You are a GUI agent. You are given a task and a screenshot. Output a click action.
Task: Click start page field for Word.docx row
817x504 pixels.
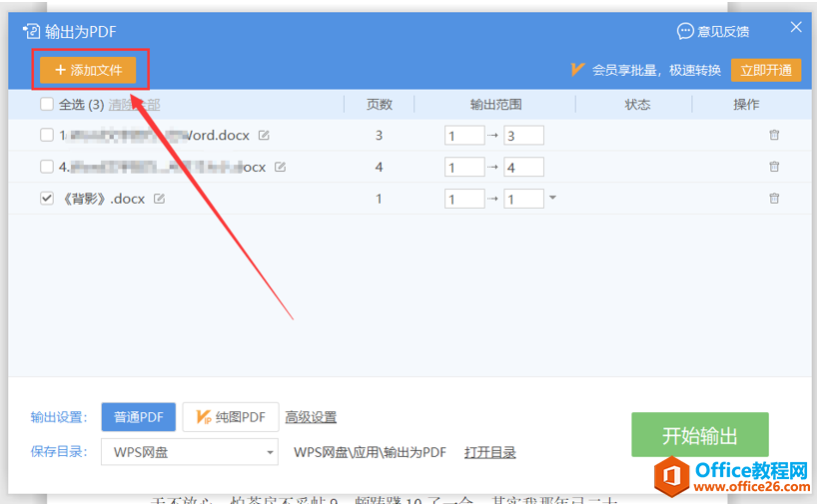click(464, 136)
